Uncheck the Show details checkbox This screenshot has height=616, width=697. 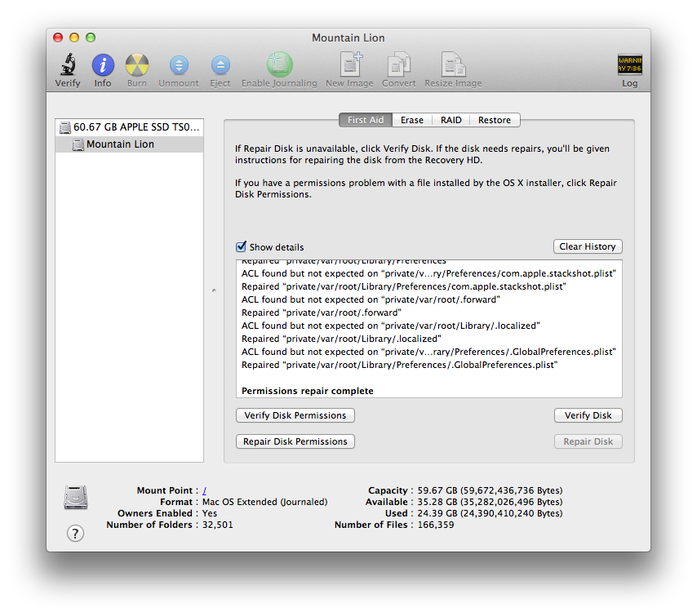point(241,246)
